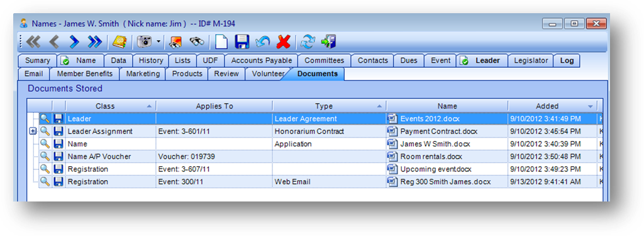
Task: Save Events 2012.docx with row disk icon
Action: point(58,119)
